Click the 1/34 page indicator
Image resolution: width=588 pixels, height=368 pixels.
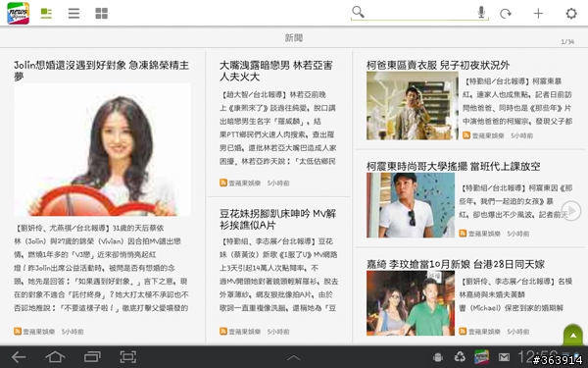click(567, 41)
